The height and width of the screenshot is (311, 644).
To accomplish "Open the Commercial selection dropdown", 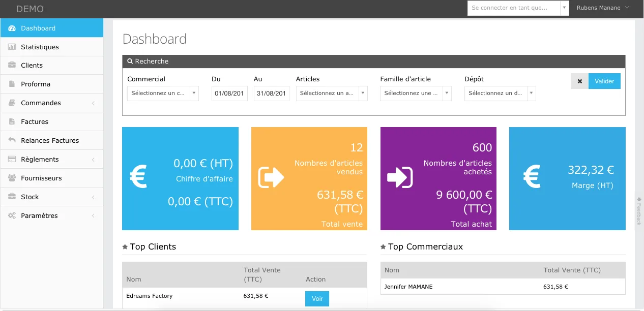I will point(163,94).
